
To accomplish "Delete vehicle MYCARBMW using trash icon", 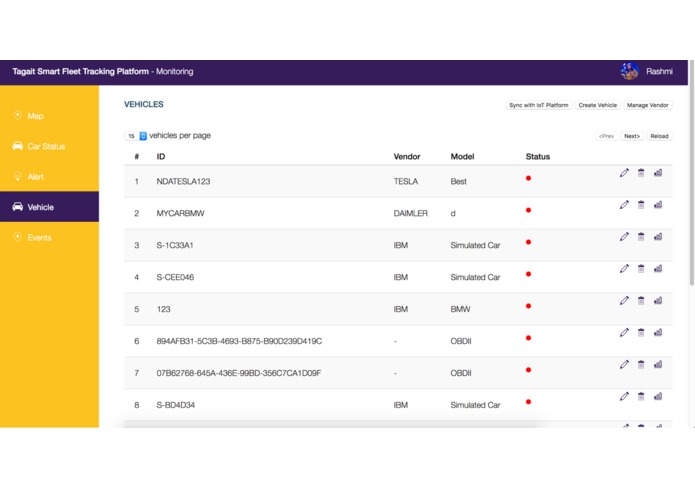I will (x=641, y=205).
